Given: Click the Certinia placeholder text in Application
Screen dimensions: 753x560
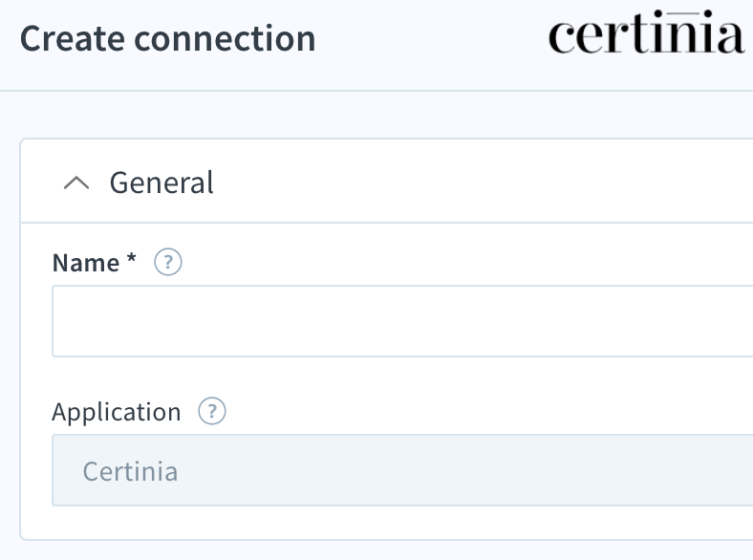Looking at the screenshot, I should point(130,471).
